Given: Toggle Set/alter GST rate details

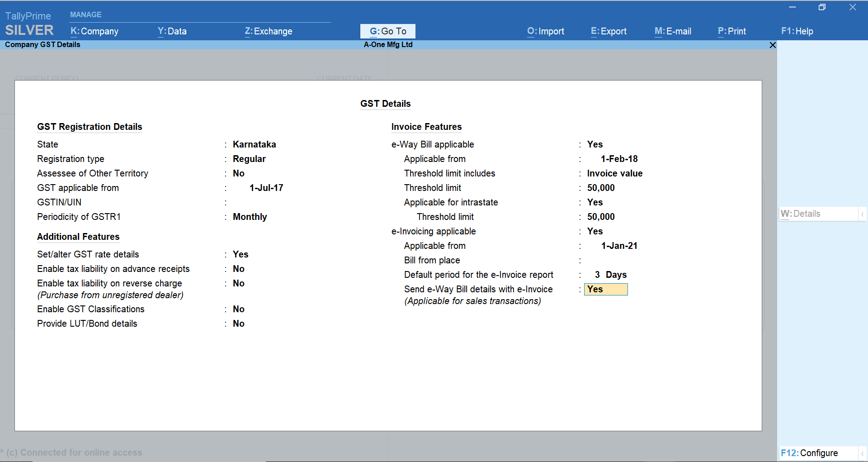Looking at the screenshot, I should [240, 254].
